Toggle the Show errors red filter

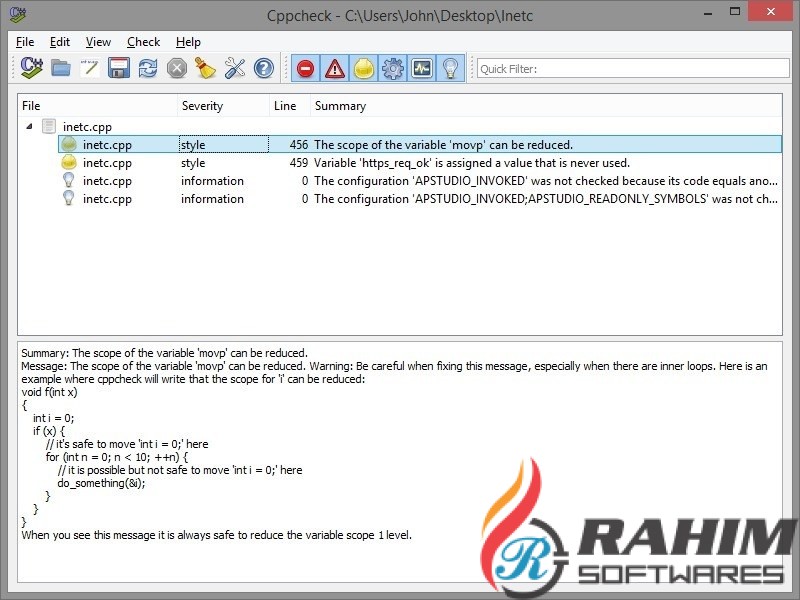pos(306,68)
